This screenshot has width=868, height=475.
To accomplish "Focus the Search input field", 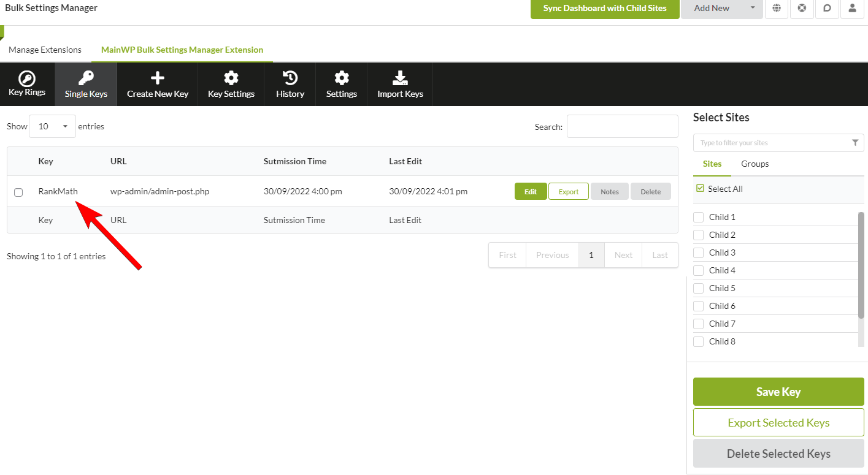I will (623, 126).
